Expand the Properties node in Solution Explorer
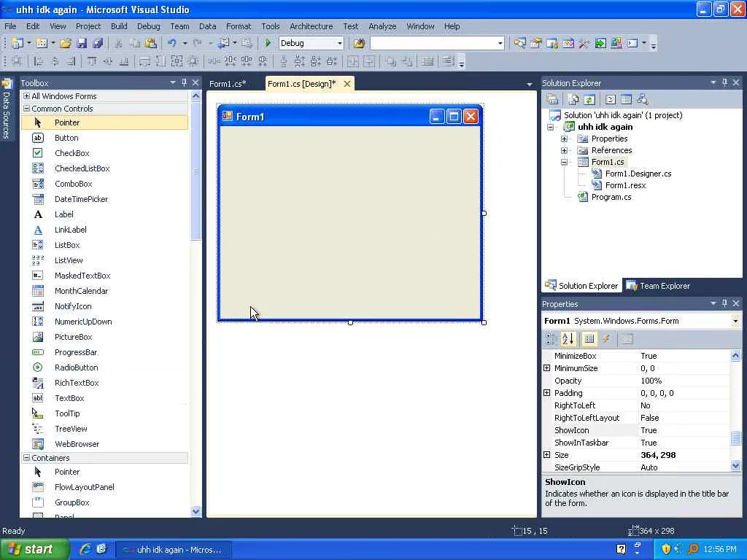The image size is (747, 560). click(564, 139)
